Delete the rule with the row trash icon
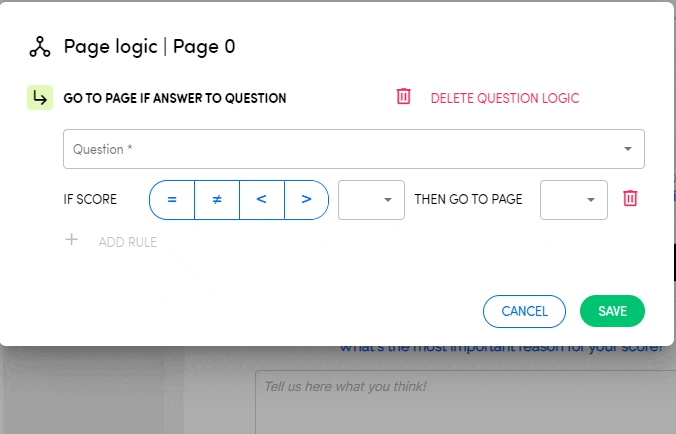 (x=630, y=198)
